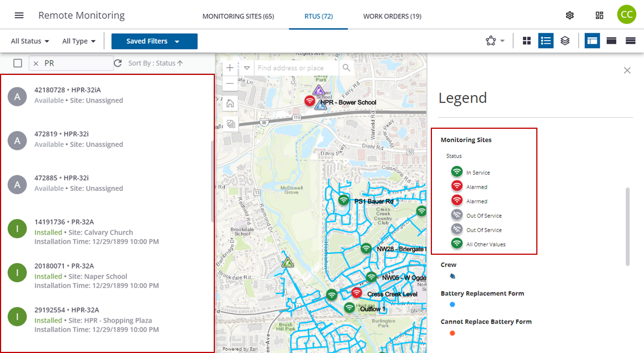Open the map layers icon
644x353 pixels.
(x=565, y=41)
